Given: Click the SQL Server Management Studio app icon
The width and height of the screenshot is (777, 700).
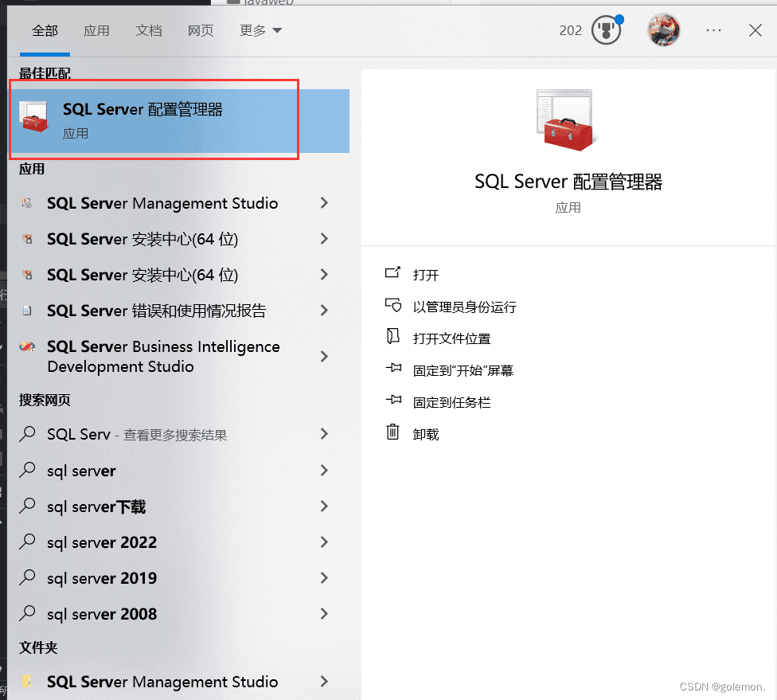Looking at the screenshot, I should 27,203.
